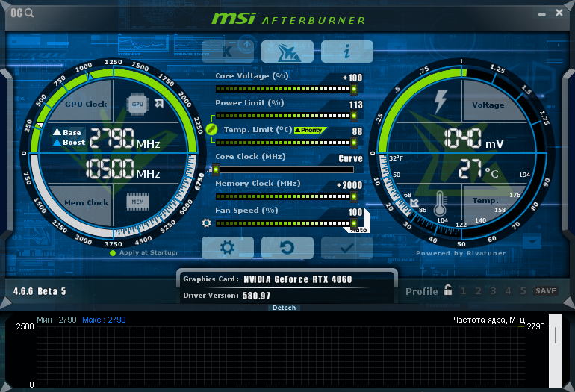
Task: Open curve editor bars icon beside Core Clock slider
Action: 209,170
